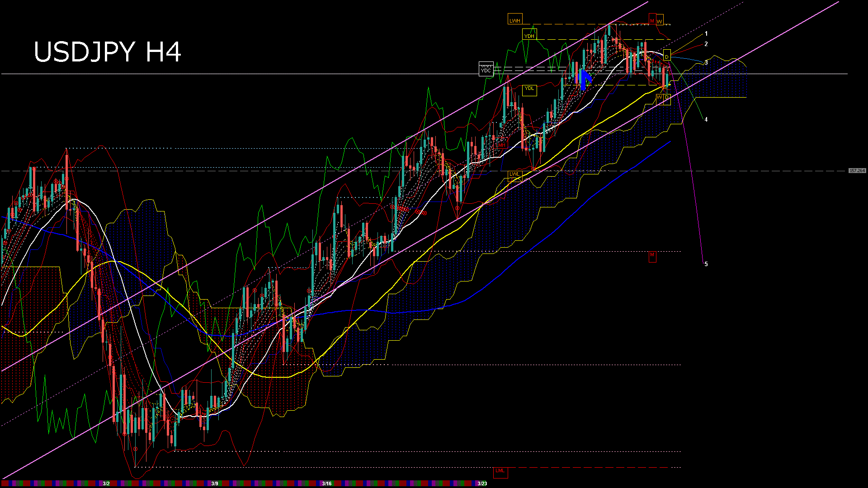Select projection line label 4
This screenshot has height=488, width=868.
(706, 120)
